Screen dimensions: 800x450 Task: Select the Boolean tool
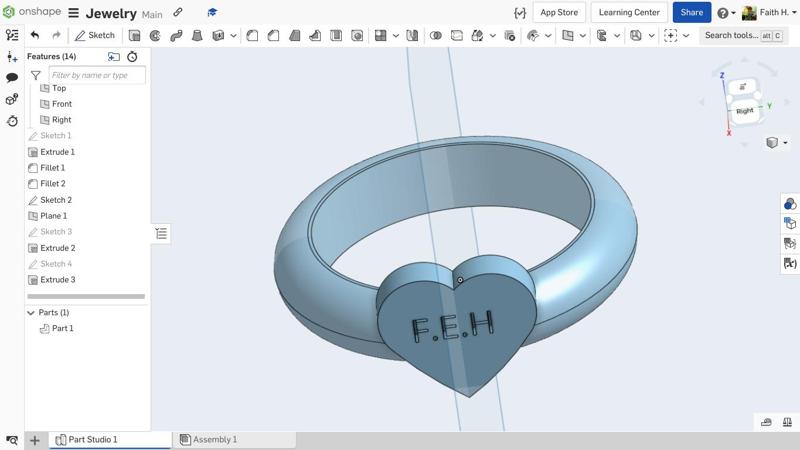pyautogui.click(x=436, y=35)
